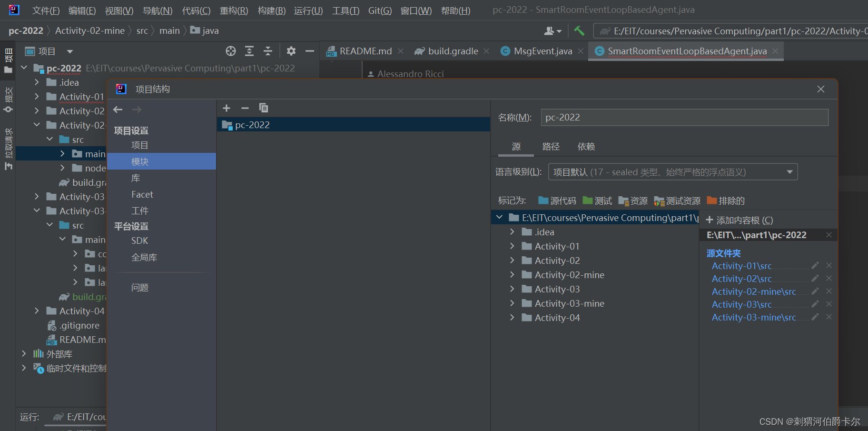The height and width of the screenshot is (431, 868).
Task: Select 库 in the settings list
Action: [136, 178]
